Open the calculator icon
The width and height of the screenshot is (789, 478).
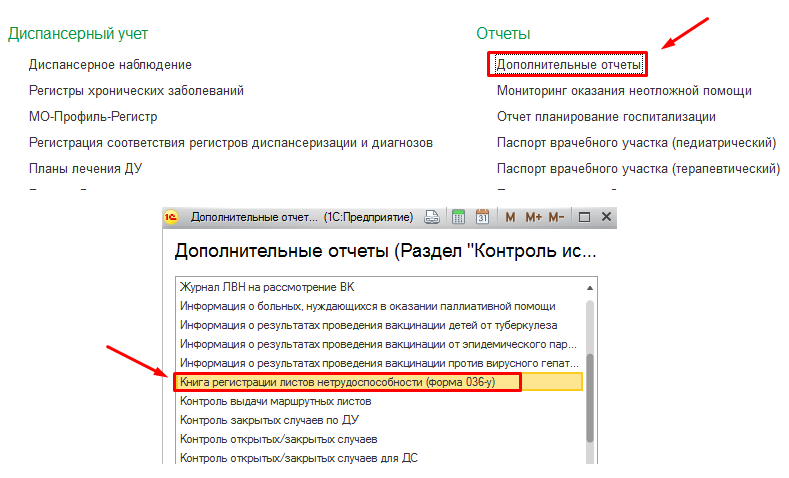(459, 217)
